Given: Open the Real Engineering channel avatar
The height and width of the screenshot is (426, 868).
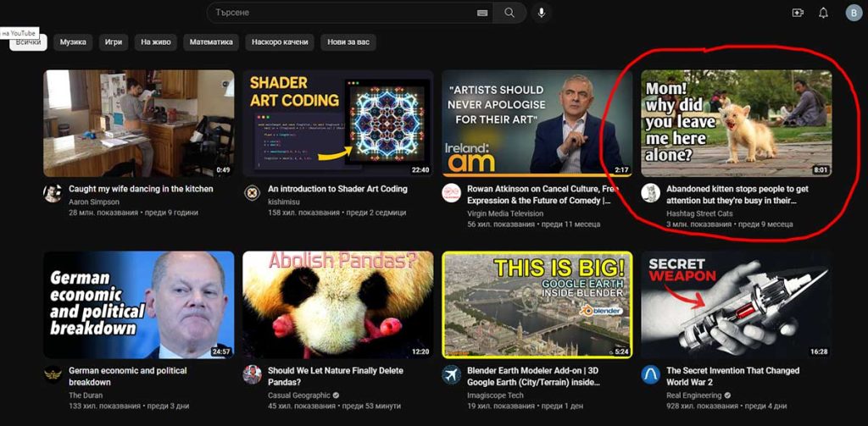Looking at the screenshot, I should click(650, 375).
